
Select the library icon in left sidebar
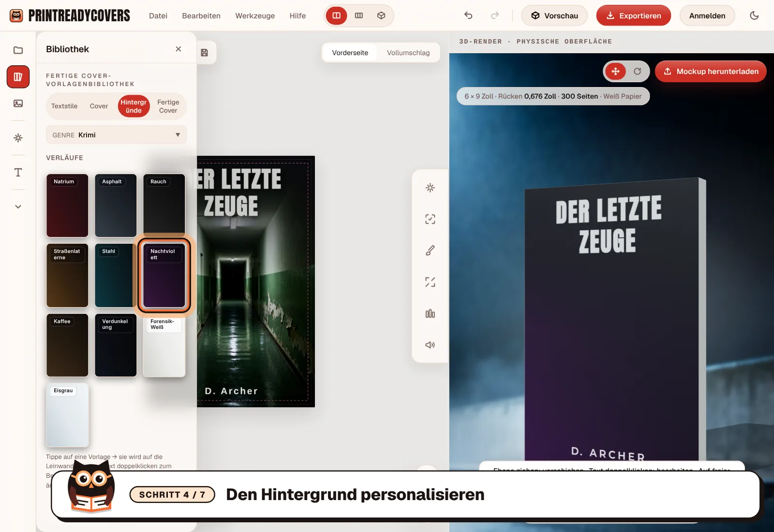18,77
